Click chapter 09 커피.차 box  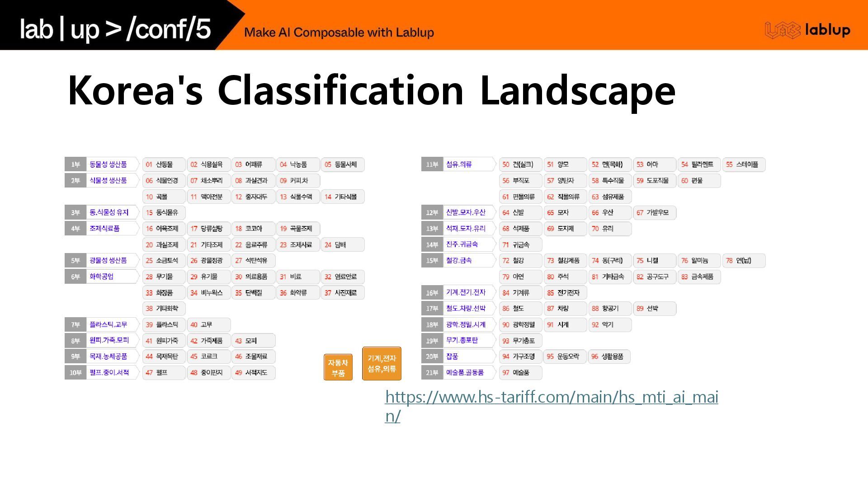click(x=298, y=181)
